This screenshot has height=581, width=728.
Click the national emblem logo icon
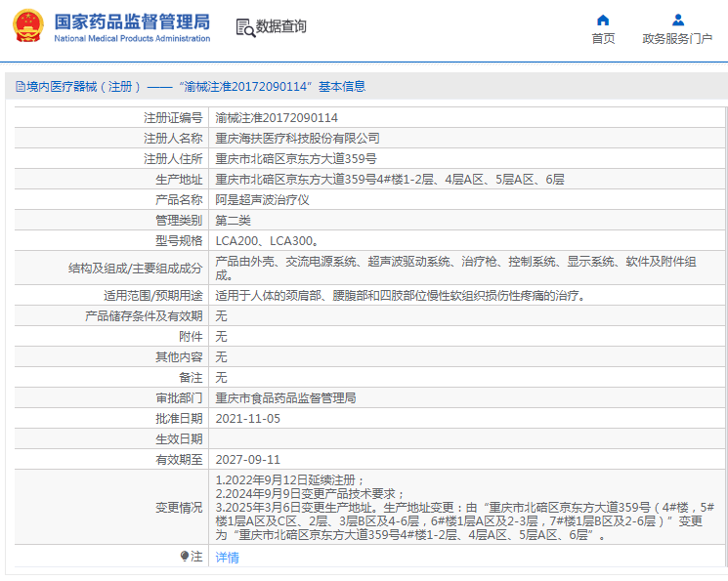28,25
